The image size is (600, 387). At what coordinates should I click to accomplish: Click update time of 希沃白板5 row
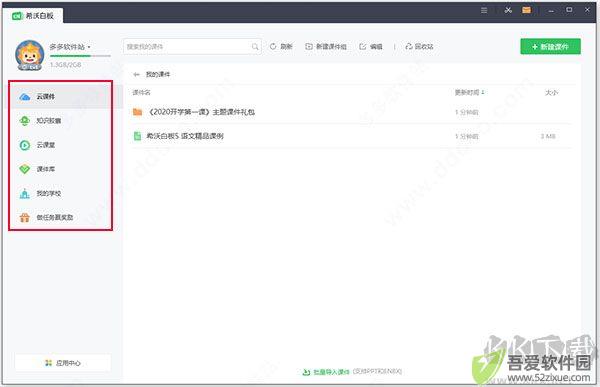tap(466, 136)
